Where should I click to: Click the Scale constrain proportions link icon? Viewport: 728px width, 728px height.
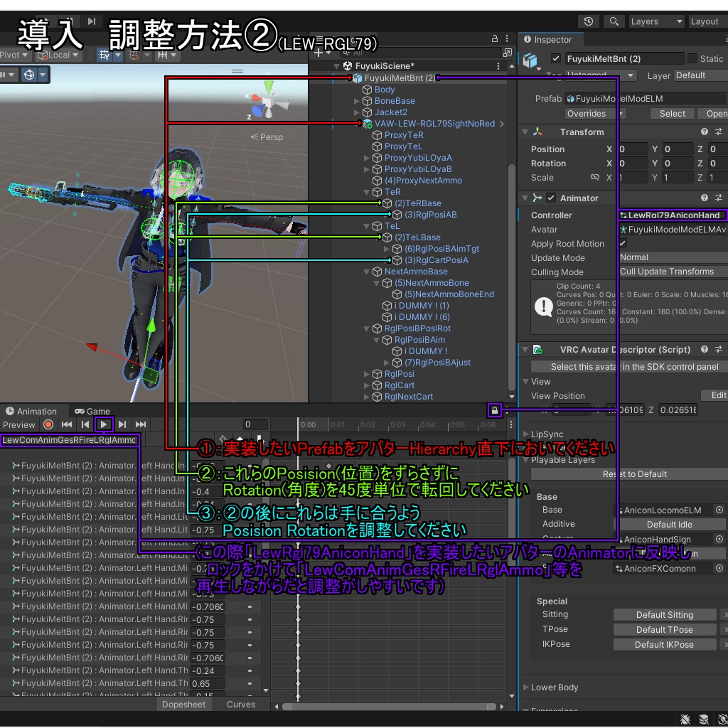[x=595, y=177]
